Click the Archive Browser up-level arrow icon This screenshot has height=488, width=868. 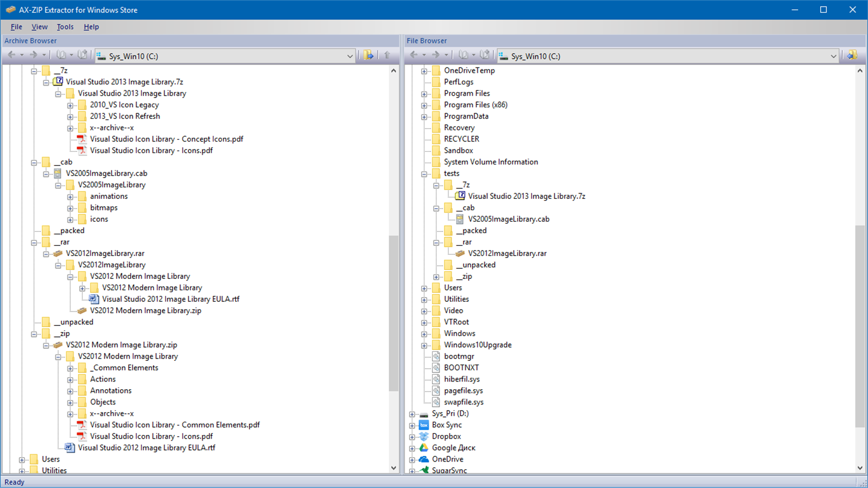tap(387, 55)
